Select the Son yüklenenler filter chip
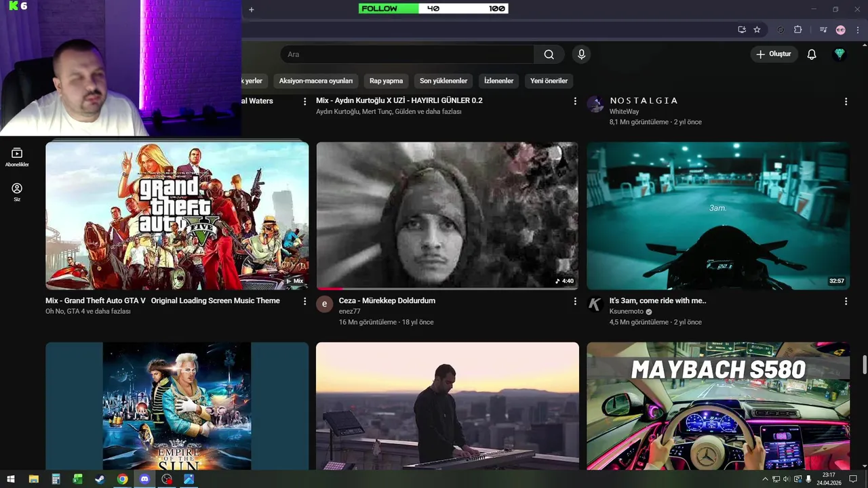868x488 pixels. 443,81
